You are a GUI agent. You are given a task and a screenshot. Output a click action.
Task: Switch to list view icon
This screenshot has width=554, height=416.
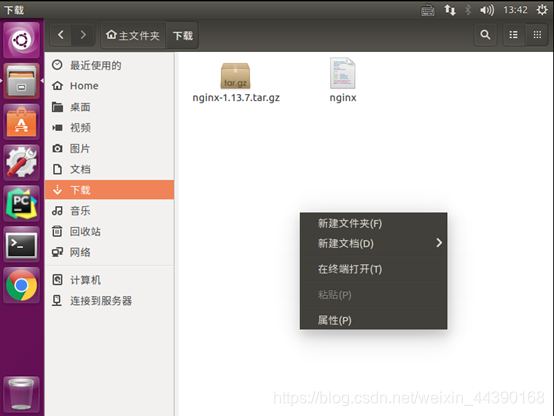514,35
